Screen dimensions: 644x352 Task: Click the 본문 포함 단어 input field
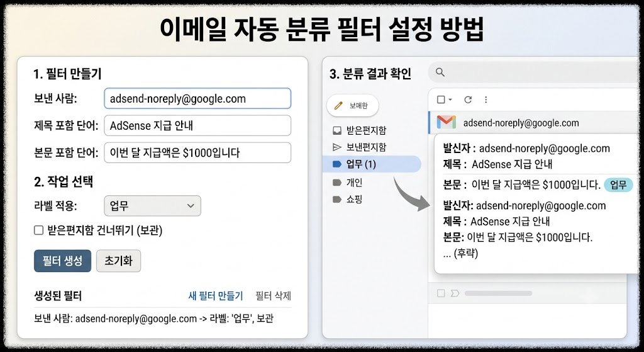pos(197,153)
